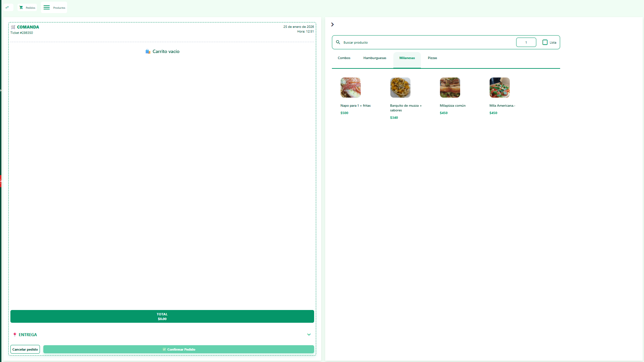644x362 pixels.
Task: Click the Confirmar Pedido button
Action: 179,349
